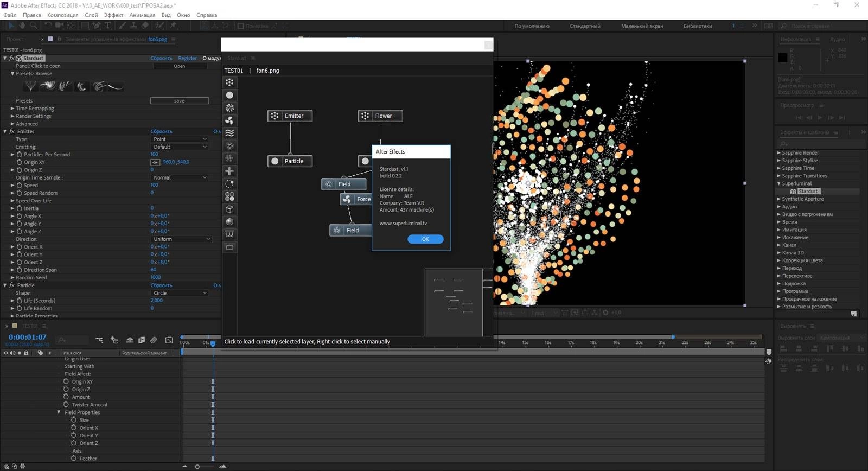Add a Particle node from Stardust sidebar
The image size is (868, 471).
tap(229, 95)
